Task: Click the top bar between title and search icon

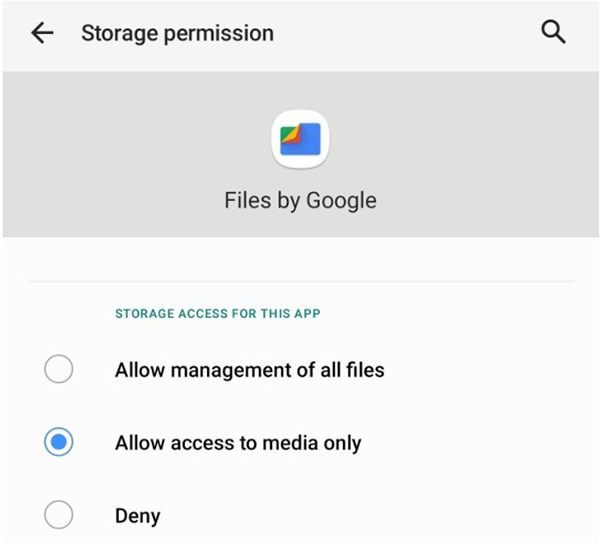Action: 408,33
